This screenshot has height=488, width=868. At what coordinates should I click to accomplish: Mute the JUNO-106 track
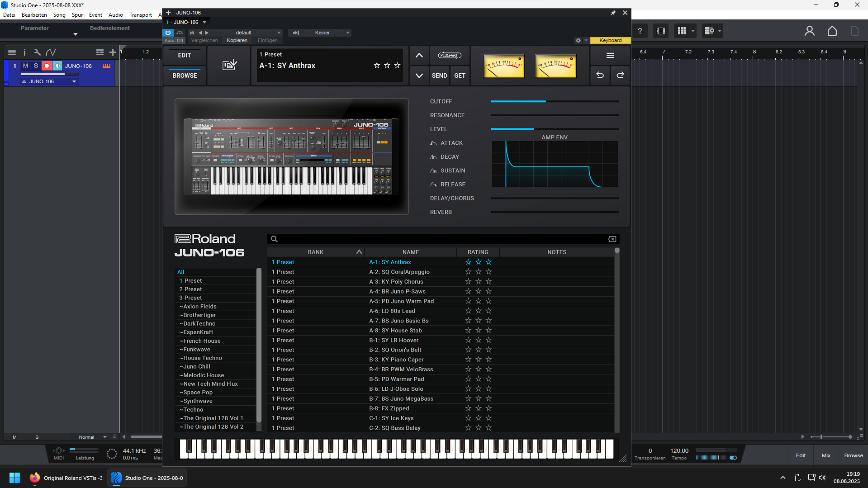point(25,66)
